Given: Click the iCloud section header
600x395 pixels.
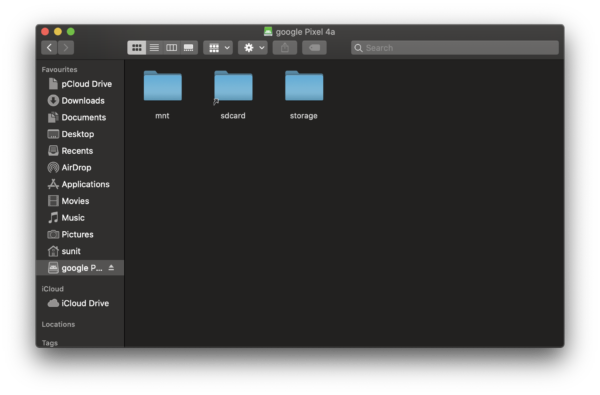Looking at the screenshot, I should coord(52,289).
